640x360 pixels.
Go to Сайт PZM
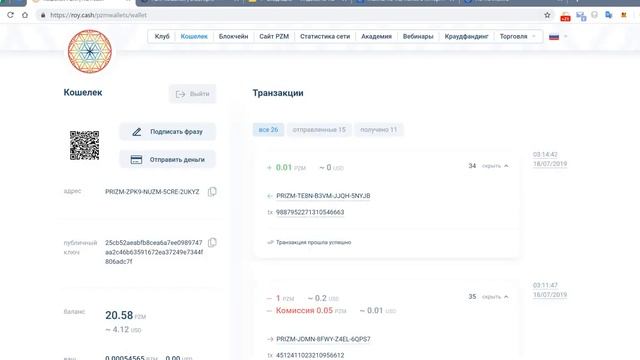pos(274,36)
